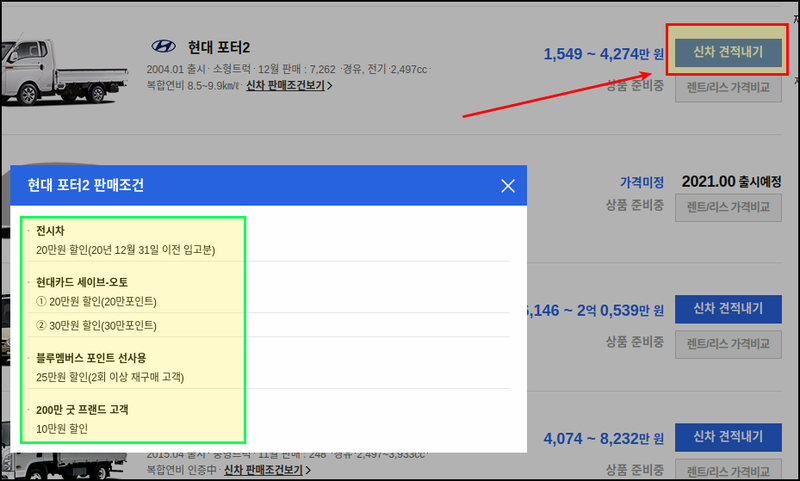
Task: Click 200만 굿 프랜드 고객 heading
Action: [82, 410]
